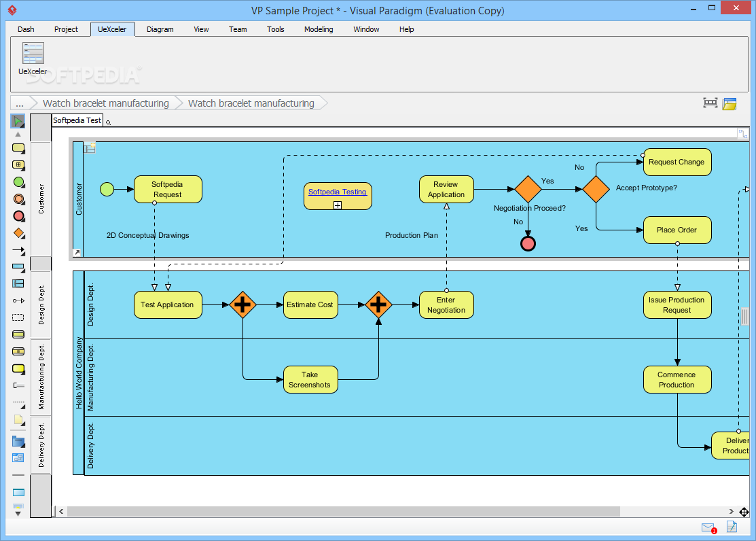Click the Softpedia Test diagram name field
Viewport: 756px width, 541px height.
[77, 120]
